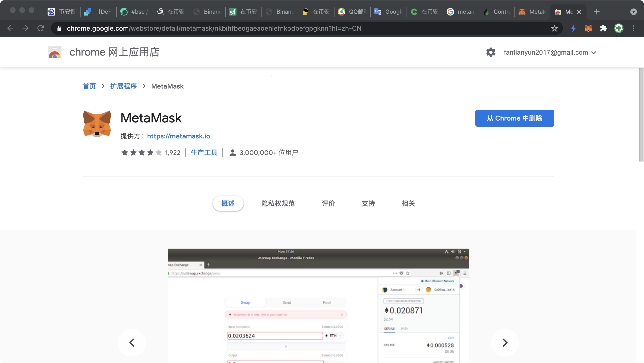644x363 pixels.
Task: Switch to the 币安智 browser tab
Action: 62,12
